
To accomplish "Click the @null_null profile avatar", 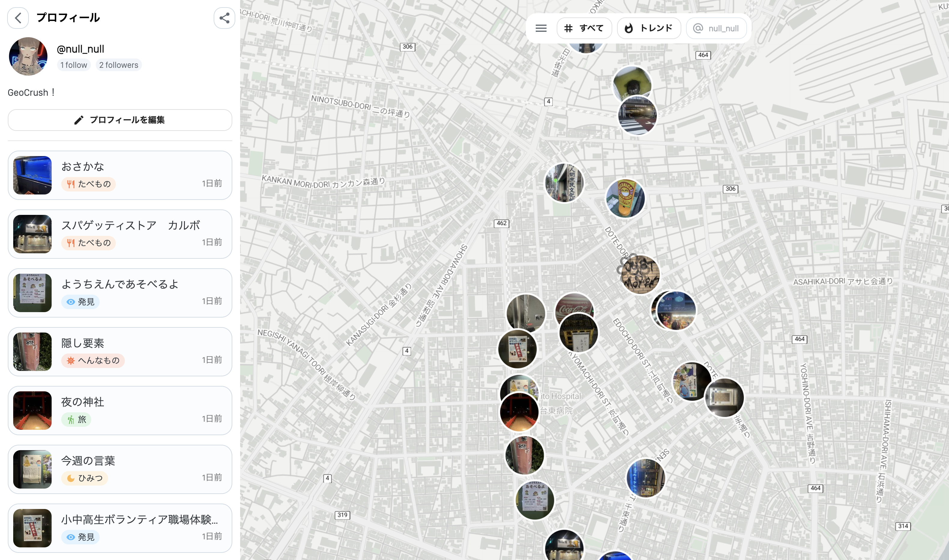I will click(28, 56).
